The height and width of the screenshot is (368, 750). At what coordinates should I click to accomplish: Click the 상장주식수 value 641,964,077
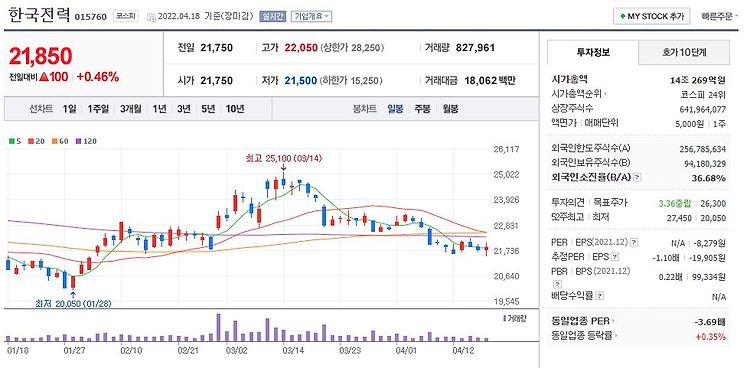702,109
